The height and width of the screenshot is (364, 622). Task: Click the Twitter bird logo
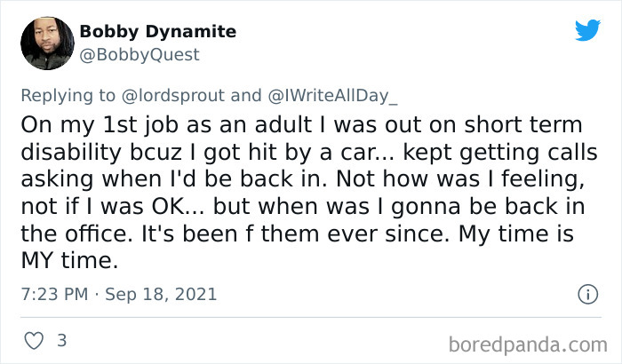(x=586, y=30)
